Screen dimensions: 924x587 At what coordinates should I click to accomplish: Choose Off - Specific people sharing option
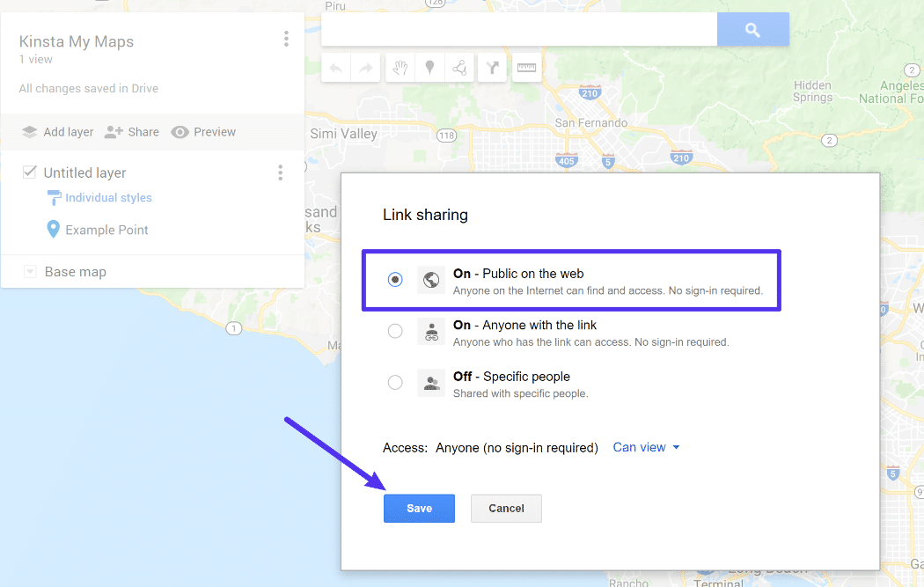coord(395,382)
